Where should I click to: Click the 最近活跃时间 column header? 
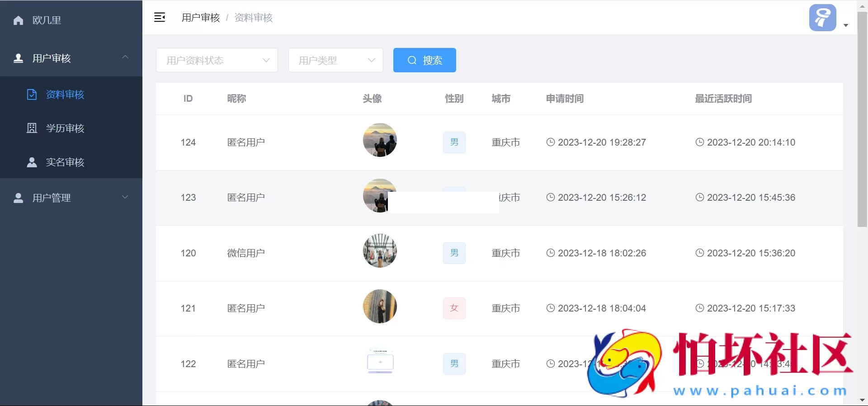723,99
